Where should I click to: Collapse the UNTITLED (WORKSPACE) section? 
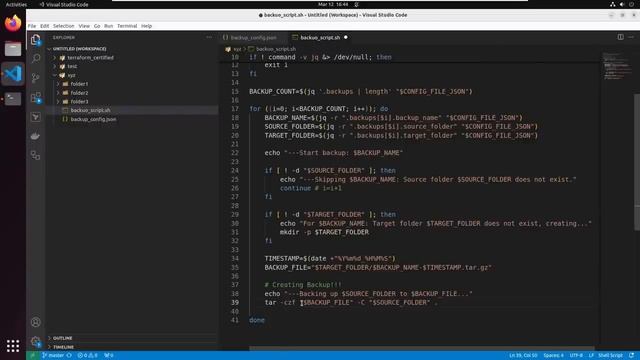tap(79, 49)
